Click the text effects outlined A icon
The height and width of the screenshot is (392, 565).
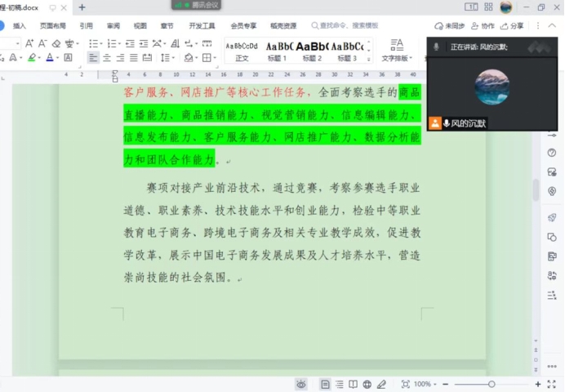(13, 57)
